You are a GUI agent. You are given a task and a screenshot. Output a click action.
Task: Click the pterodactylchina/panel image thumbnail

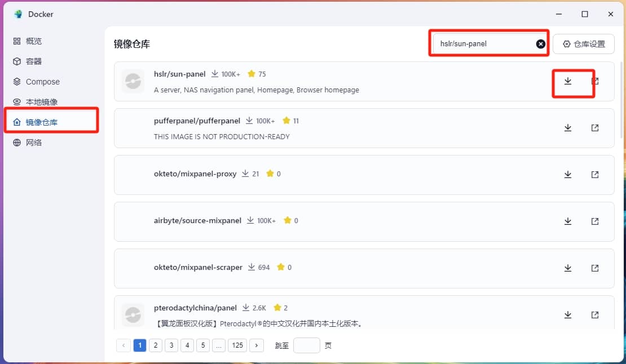tap(133, 316)
